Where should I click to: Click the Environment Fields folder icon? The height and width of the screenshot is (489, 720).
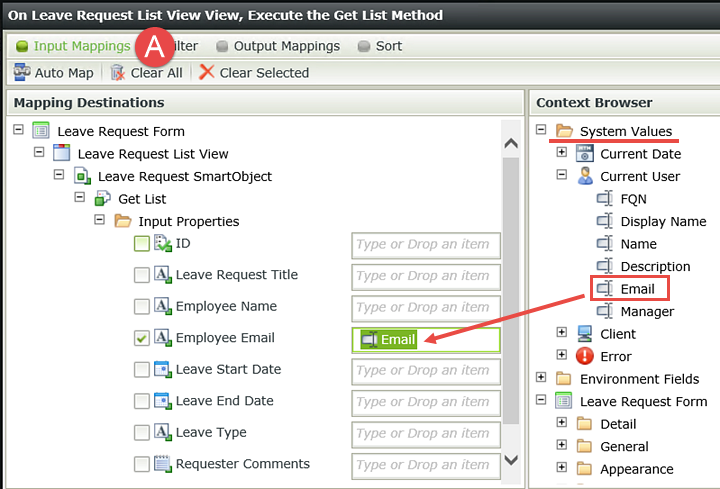tap(563, 379)
